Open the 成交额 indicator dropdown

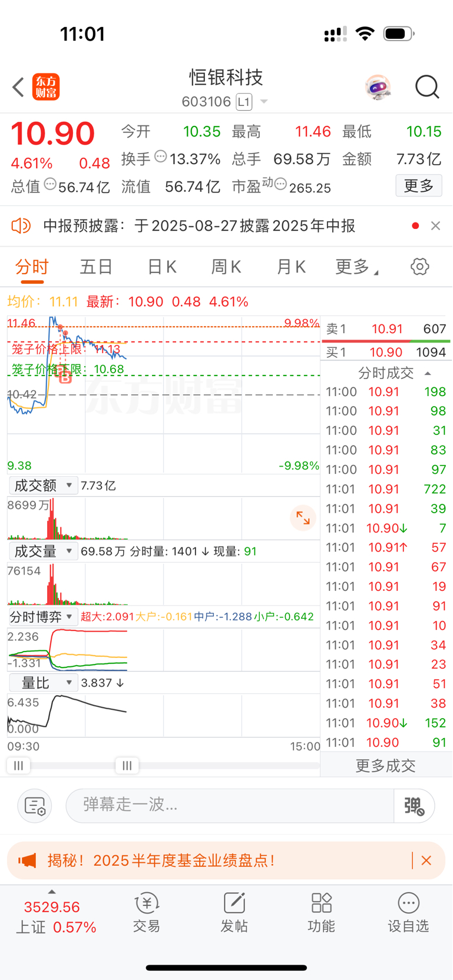[x=43, y=486]
